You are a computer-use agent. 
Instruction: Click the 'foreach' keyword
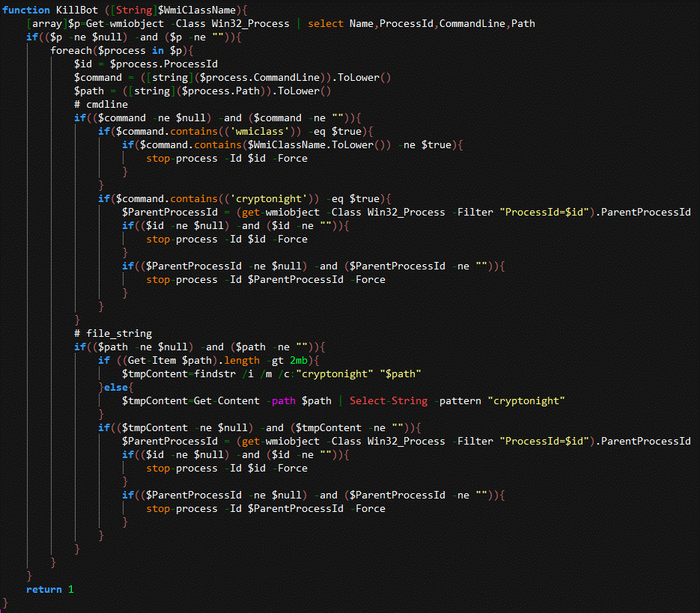[x=73, y=50]
